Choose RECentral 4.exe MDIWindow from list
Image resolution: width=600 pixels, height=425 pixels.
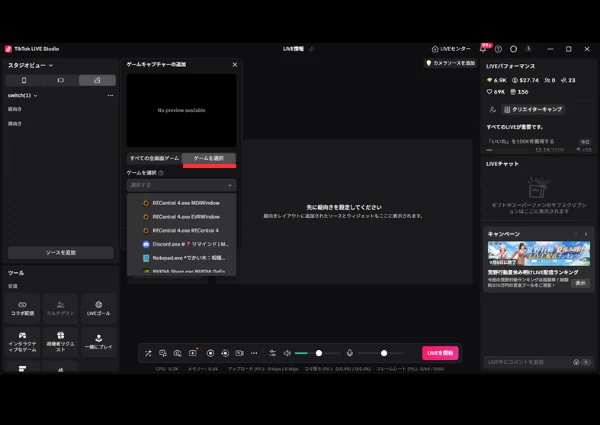[x=181, y=203]
